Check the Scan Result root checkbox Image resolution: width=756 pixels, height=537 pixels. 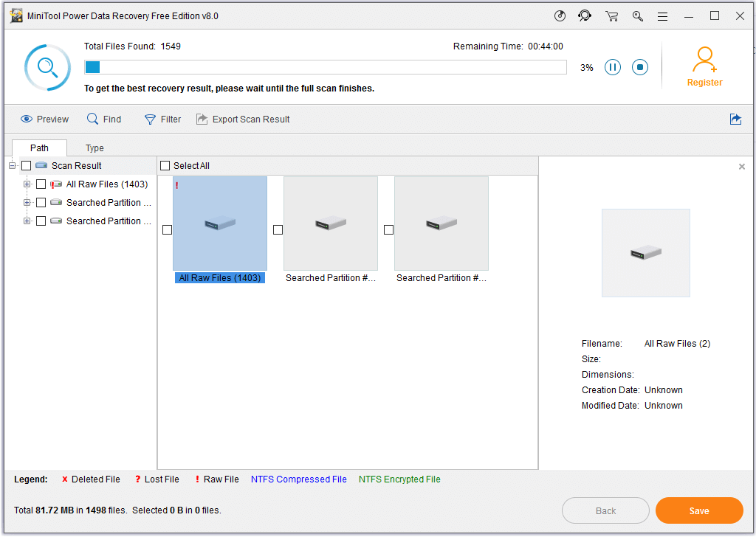[x=27, y=166]
